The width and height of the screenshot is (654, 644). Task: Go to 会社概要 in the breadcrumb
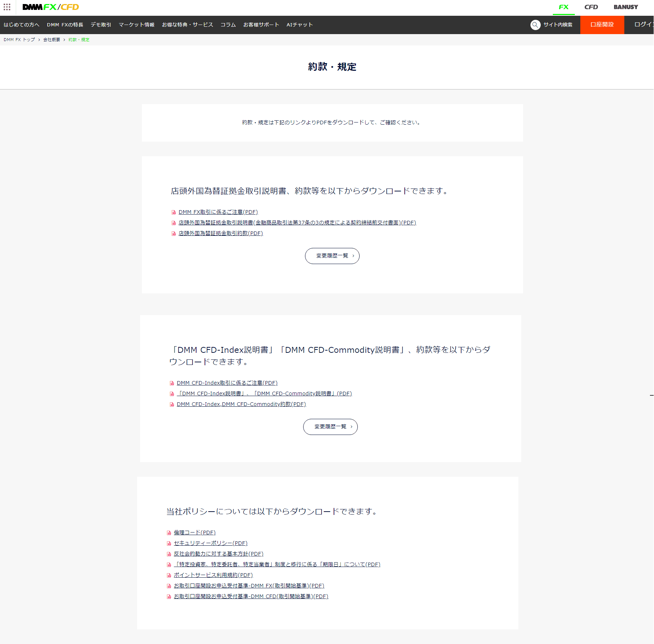51,40
